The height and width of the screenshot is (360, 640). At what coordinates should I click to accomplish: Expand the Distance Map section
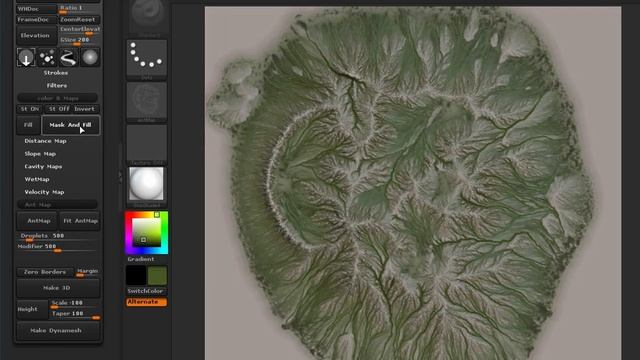pos(45,141)
